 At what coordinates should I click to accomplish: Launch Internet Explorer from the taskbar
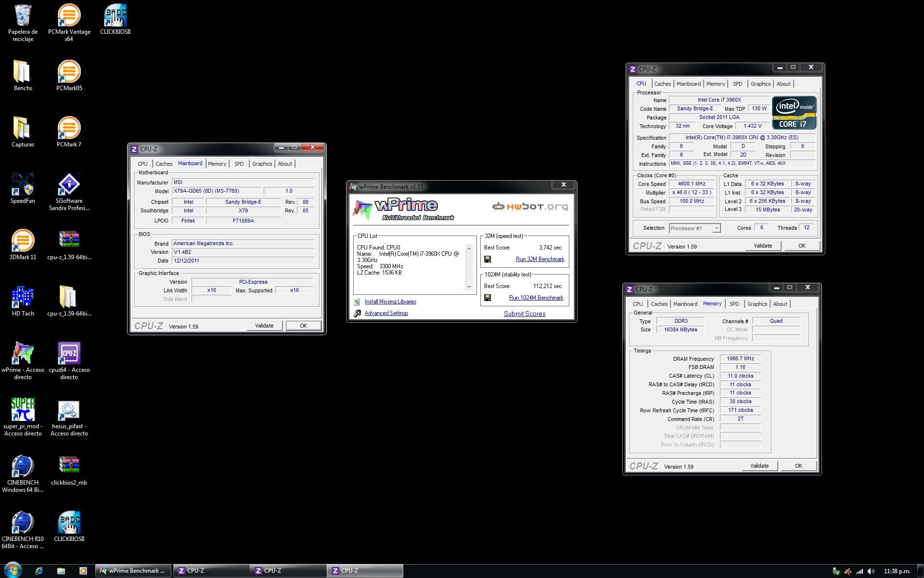pos(39,571)
